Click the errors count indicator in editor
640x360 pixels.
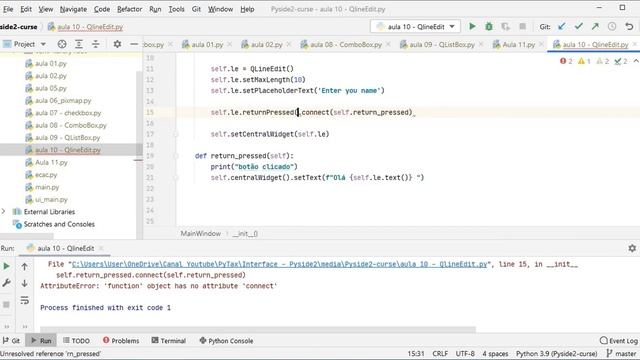(x=566, y=61)
